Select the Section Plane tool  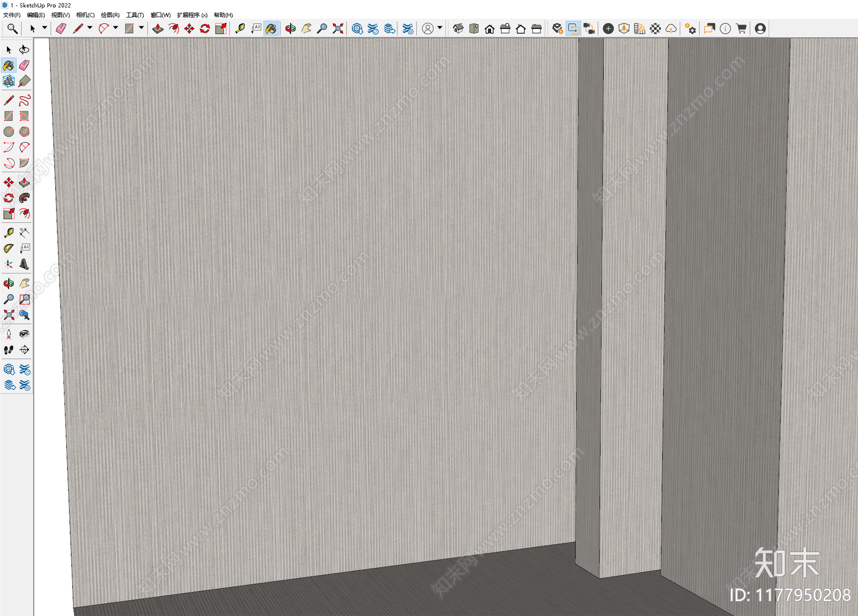(x=24, y=350)
